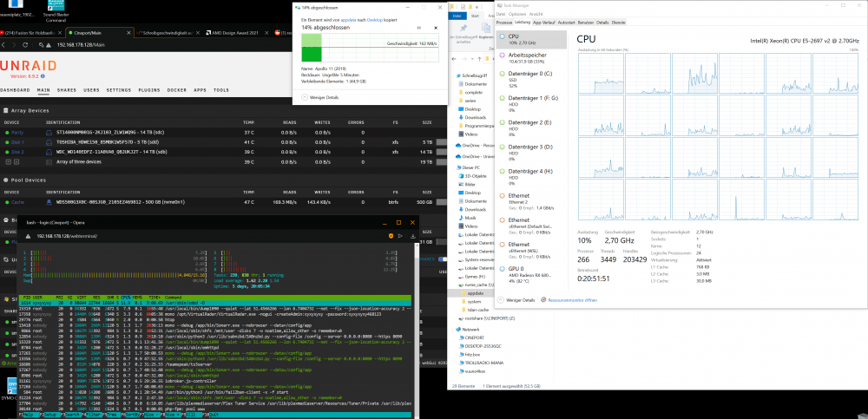The height and width of the screenshot is (419, 868).
Task: Open Unraid DASHBOARD menu
Action: pos(15,90)
